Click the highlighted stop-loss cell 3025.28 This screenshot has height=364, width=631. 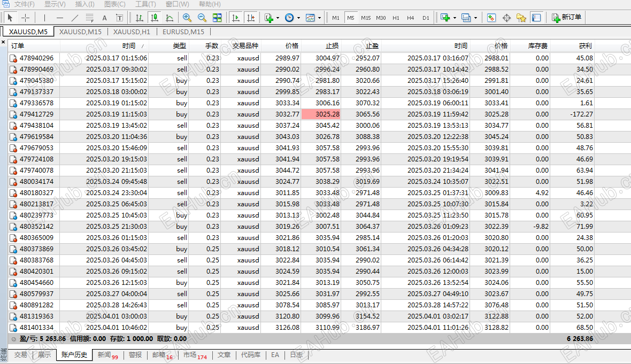point(321,114)
